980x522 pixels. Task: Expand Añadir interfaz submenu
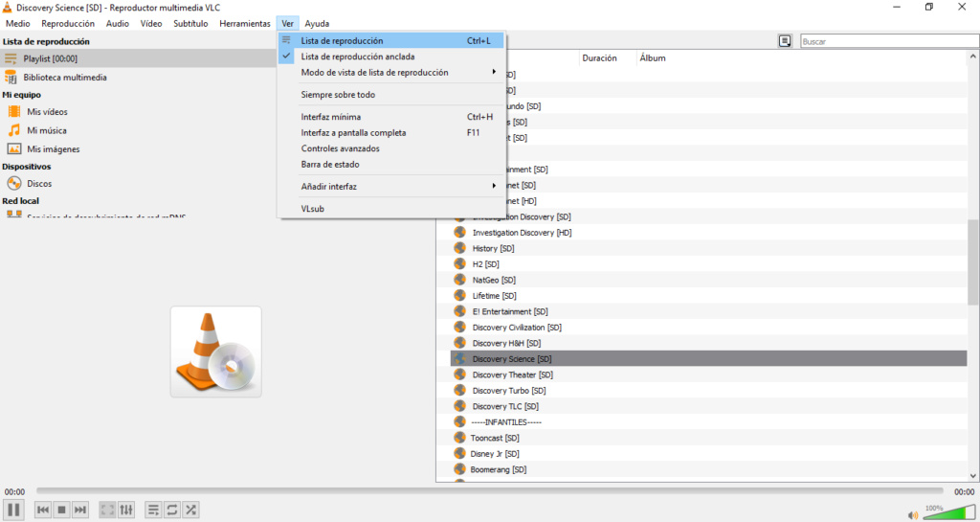click(391, 187)
